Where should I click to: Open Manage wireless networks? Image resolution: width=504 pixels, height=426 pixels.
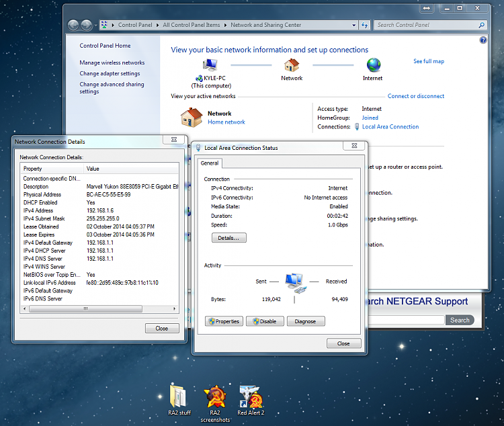tap(112, 62)
